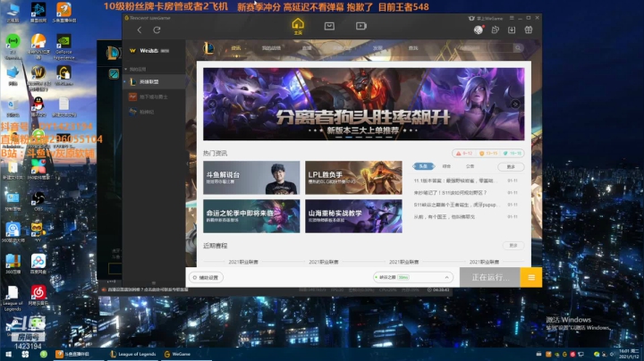Switch to the 我的战绩 navigation tab
644x361 pixels.
pos(271,48)
